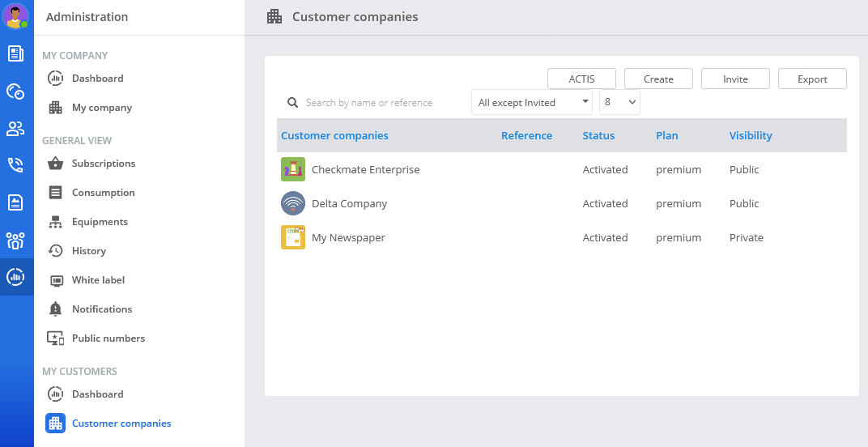Open the page size dropdown showing 8
The width and height of the screenshot is (868, 447).
[x=619, y=103]
